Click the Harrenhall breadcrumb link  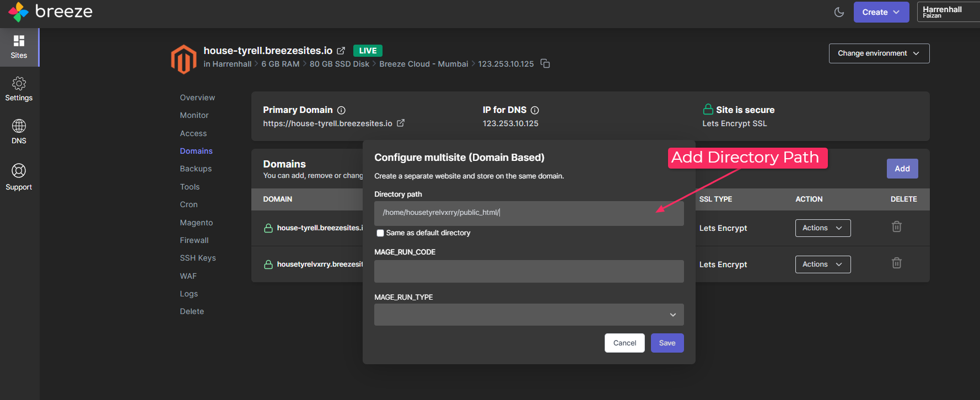232,64
